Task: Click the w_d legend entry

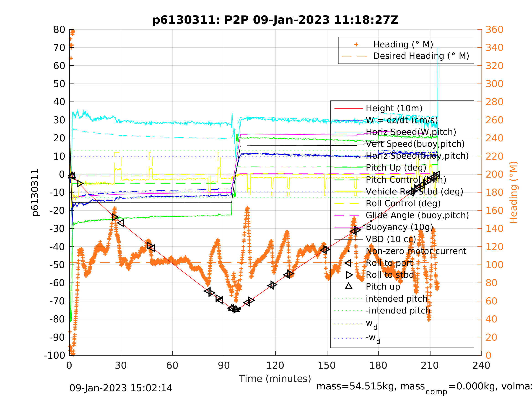Action: click(x=372, y=324)
